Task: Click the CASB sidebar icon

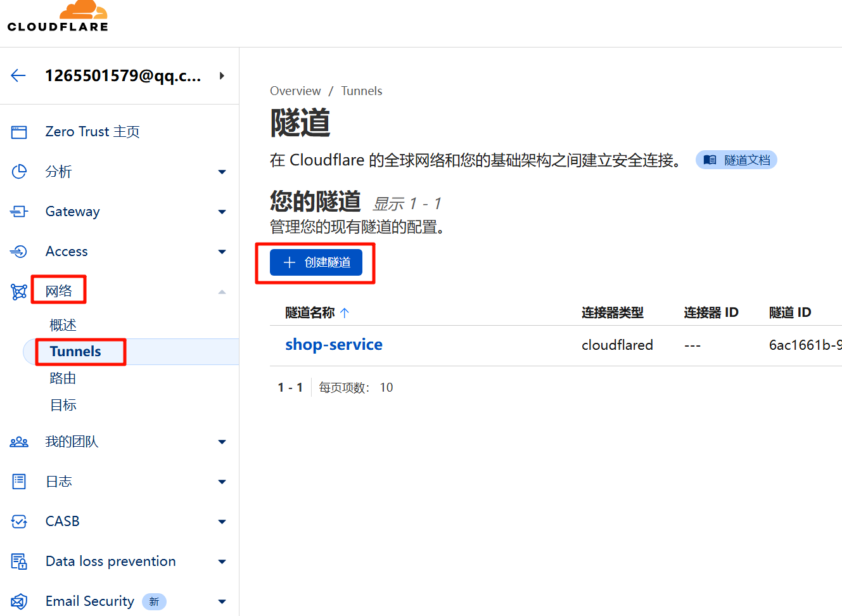Action: coord(19,521)
